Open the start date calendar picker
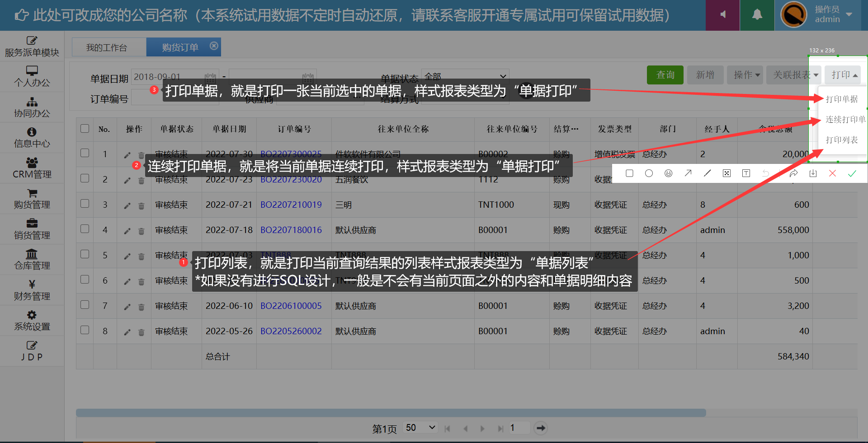Screen dimensions: 868x443 210,77
